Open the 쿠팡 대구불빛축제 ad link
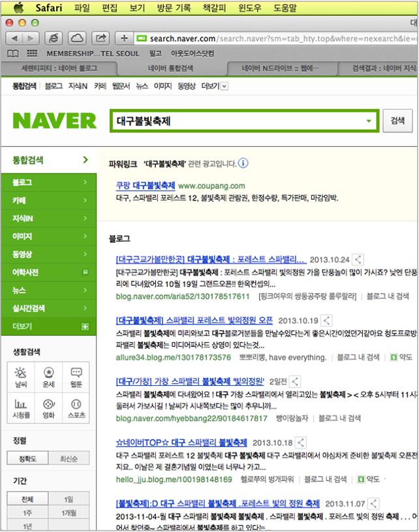The width and height of the screenshot is (419, 532). point(144,185)
